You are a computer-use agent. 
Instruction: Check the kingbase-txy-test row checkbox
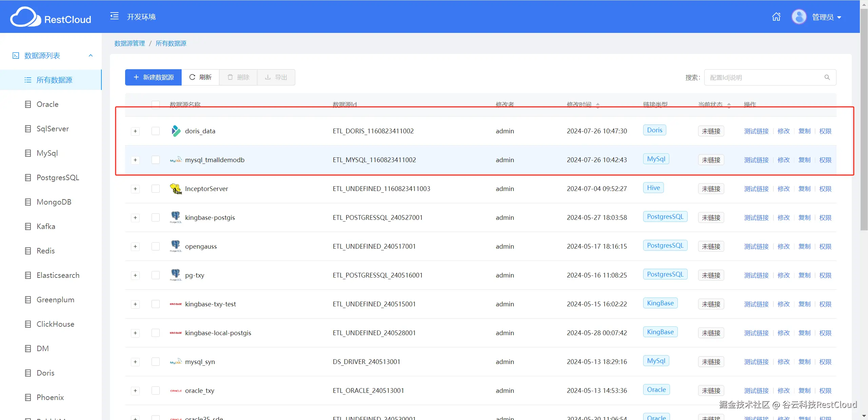[156, 304]
